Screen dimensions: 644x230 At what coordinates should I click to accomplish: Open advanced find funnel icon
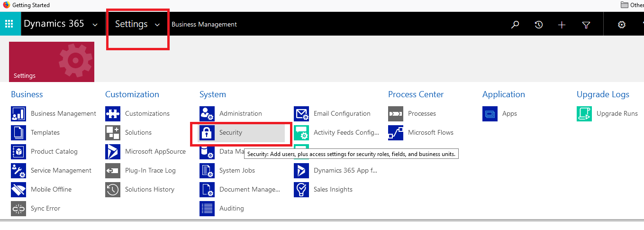tap(586, 25)
